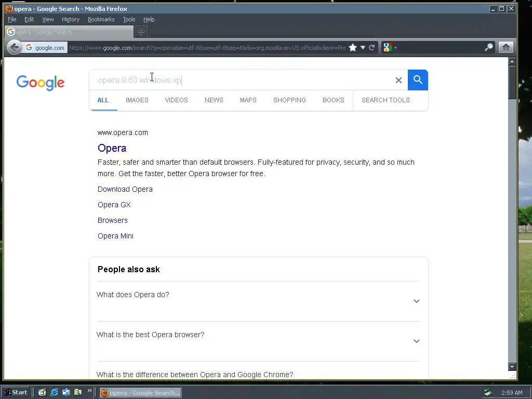Open the File menu
532x399 pixels.
pyautogui.click(x=12, y=19)
